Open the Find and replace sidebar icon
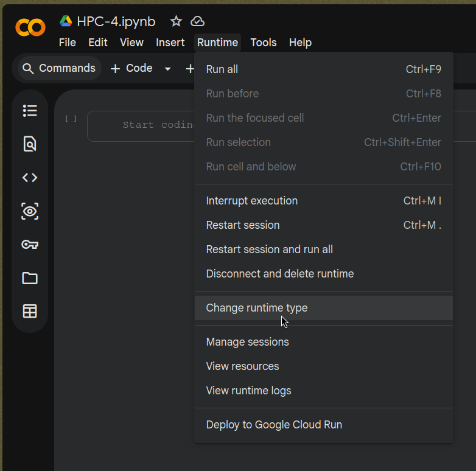Screen dimensions: 476x471 click(30, 144)
